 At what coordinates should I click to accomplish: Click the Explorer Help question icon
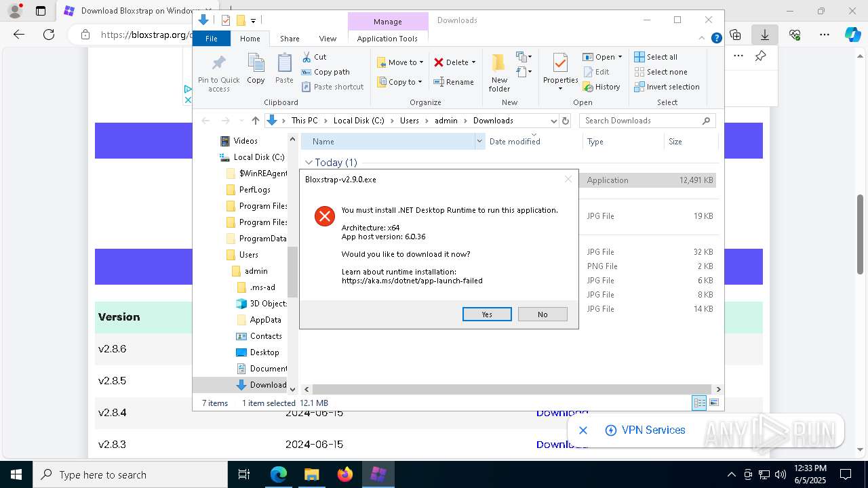[716, 39]
